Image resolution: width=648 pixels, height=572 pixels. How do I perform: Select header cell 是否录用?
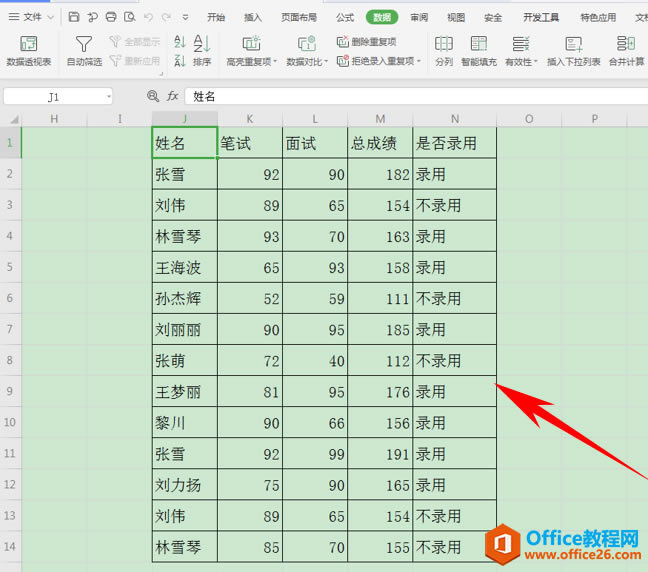pyautogui.click(x=455, y=143)
